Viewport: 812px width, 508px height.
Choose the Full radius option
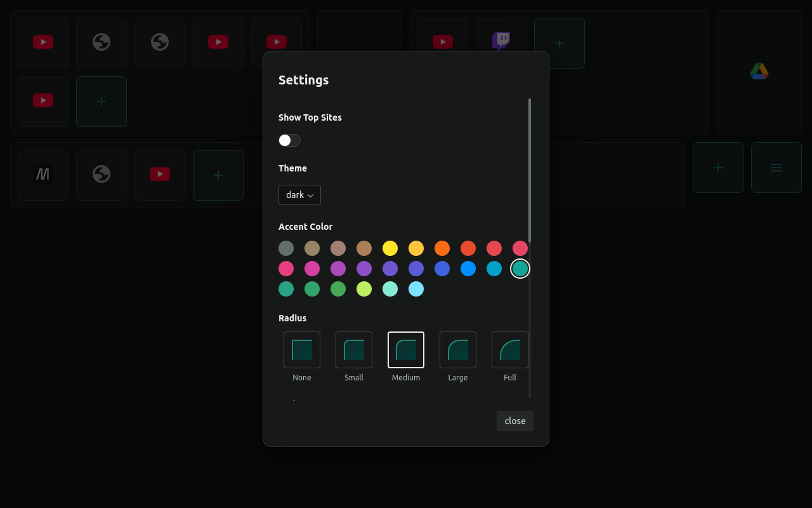pos(509,350)
